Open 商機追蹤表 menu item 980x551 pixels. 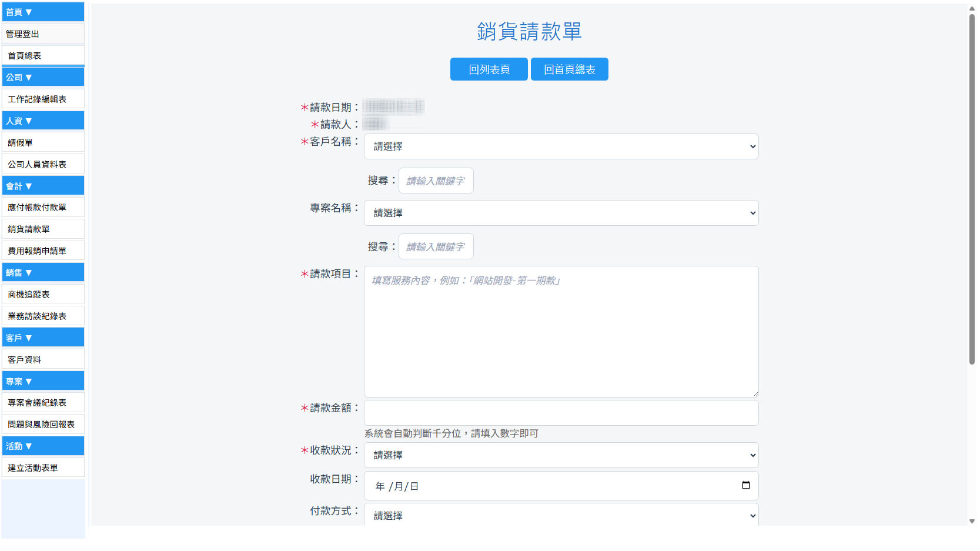point(43,294)
